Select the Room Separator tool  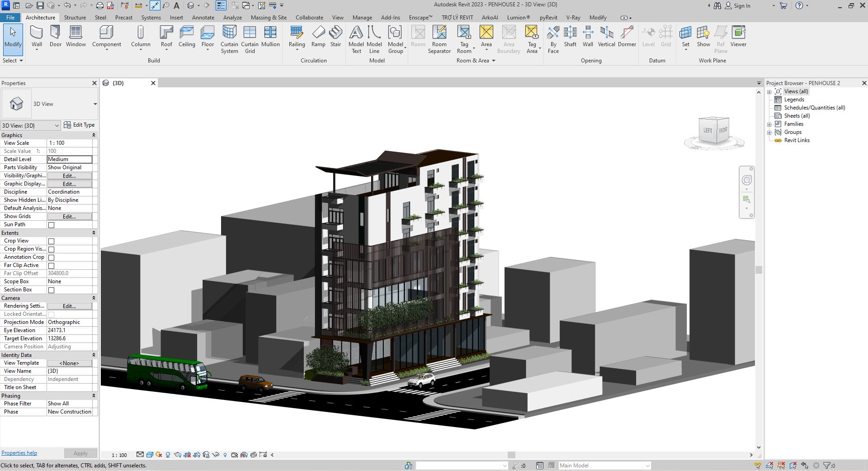point(439,39)
